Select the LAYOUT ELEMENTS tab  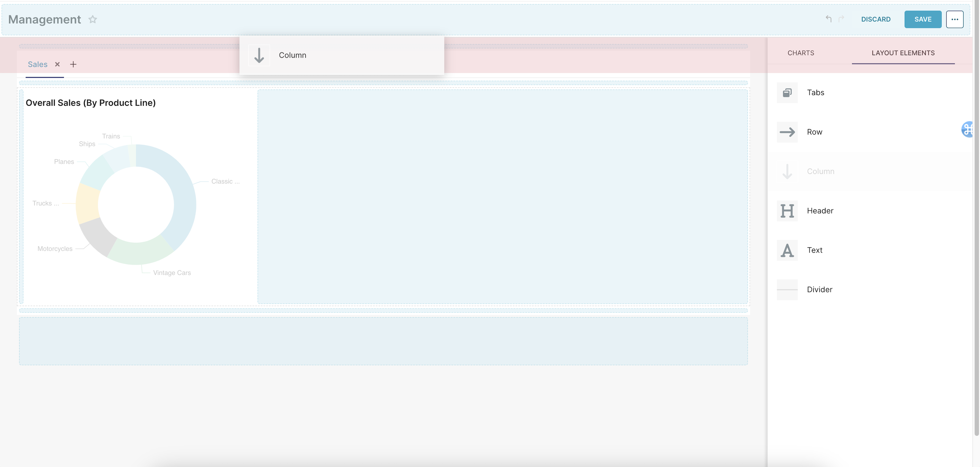903,53
